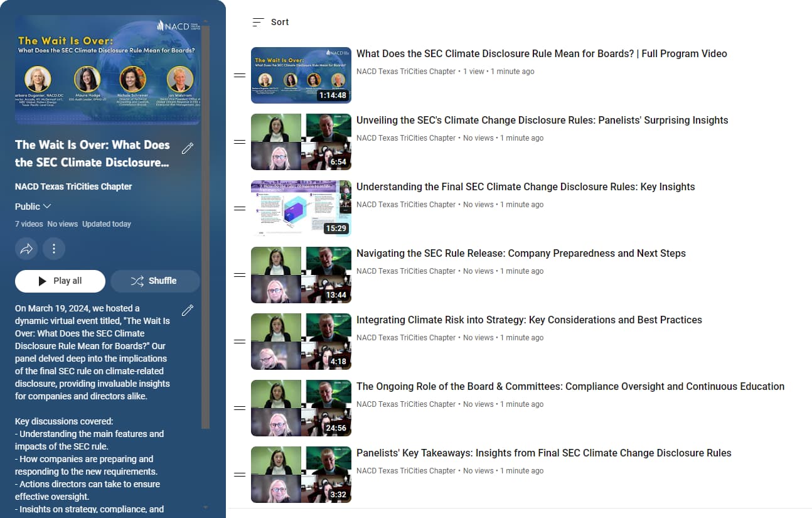Grab reorder handle for Panelists' Surprising Insights video

point(239,142)
